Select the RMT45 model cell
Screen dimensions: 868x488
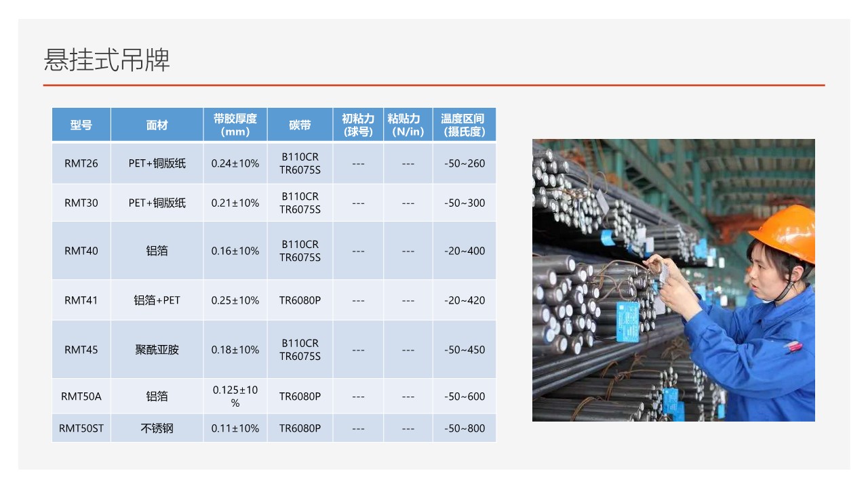81,350
